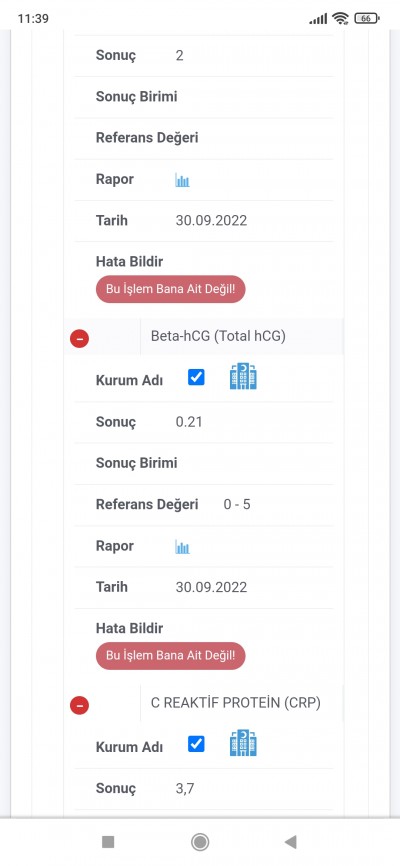Tap hospital building icon in Beta-hCG section
The height and width of the screenshot is (866, 400).
tap(243, 377)
